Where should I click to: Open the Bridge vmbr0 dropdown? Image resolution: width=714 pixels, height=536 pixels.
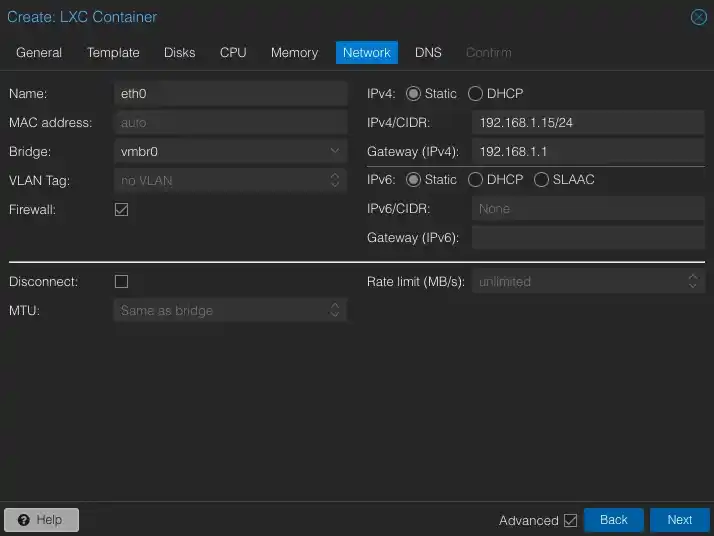335,151
